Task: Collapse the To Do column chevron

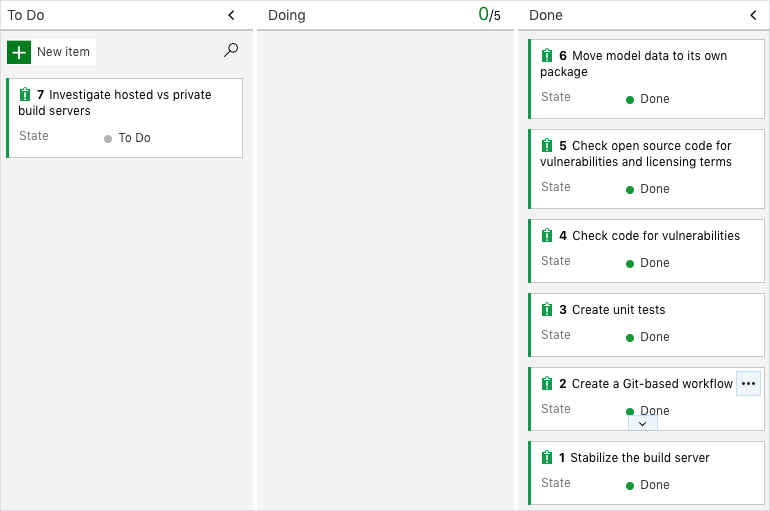Action: tap(231, 15)
